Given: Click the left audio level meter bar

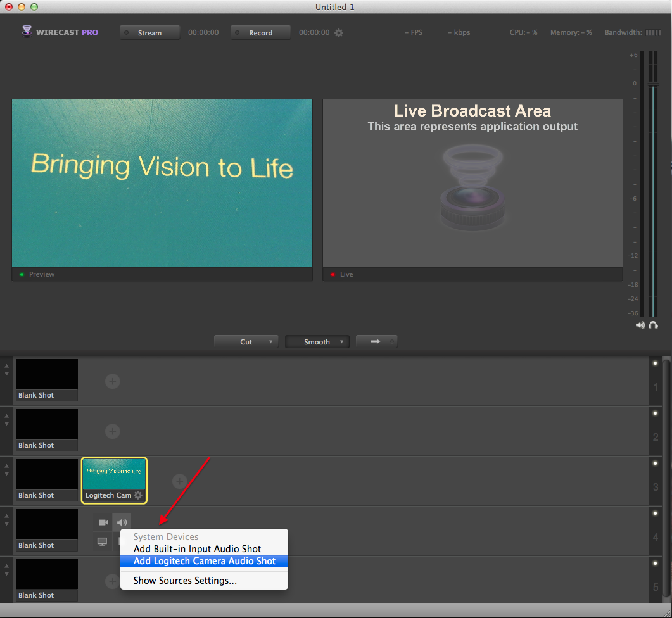Looking at the screenshot, I should click(642, 184).
